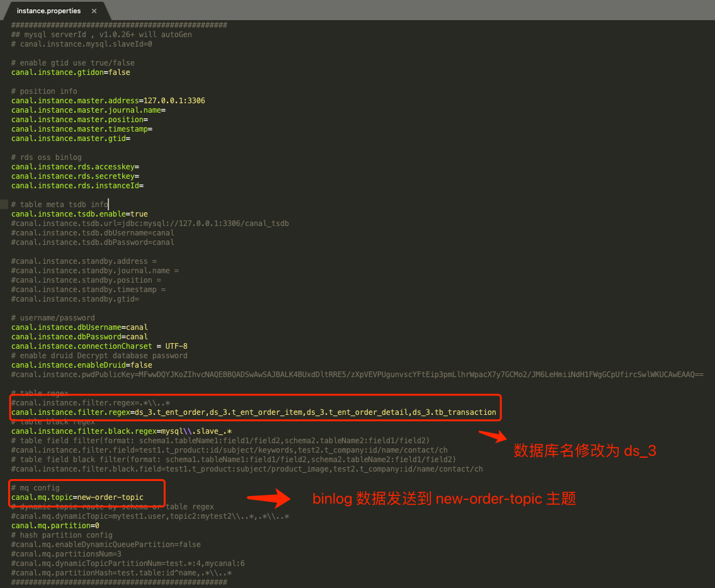Click the canal.instance.dbPassword=canal line

tap(79, 337)
